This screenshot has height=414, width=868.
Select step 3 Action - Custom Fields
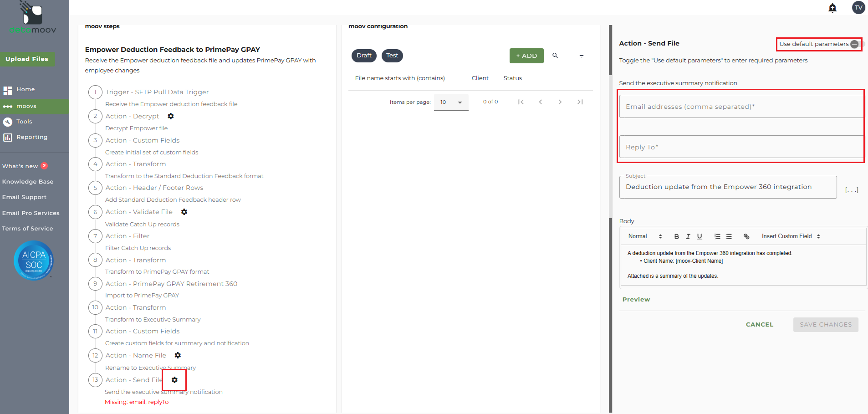click(x=143, y=140)
